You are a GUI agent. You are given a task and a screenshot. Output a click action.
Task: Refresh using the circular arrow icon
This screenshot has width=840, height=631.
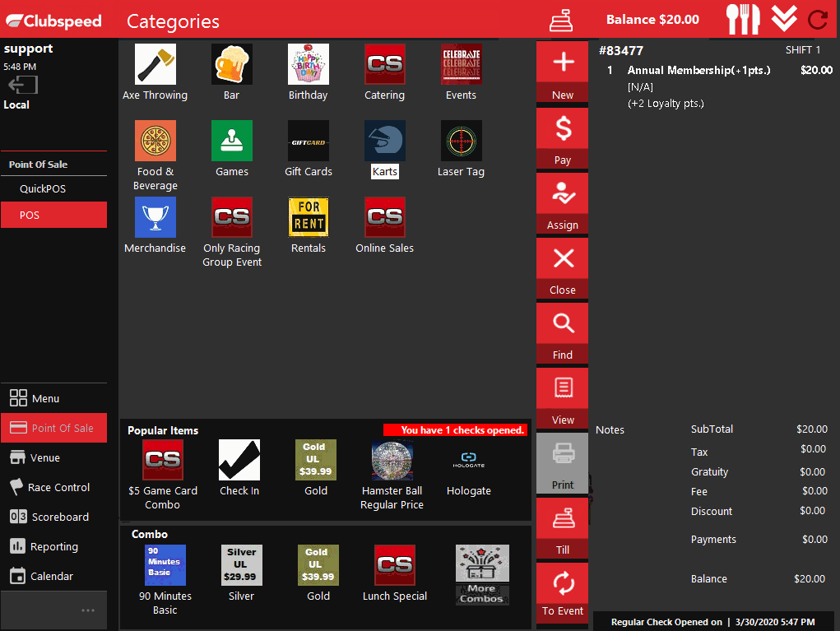[x=818, y=20]
